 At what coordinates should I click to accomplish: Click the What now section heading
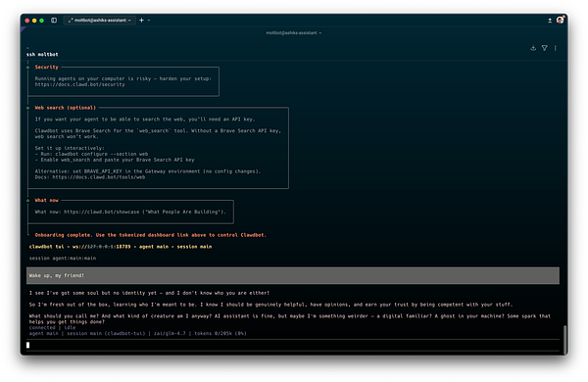[46, 200]
